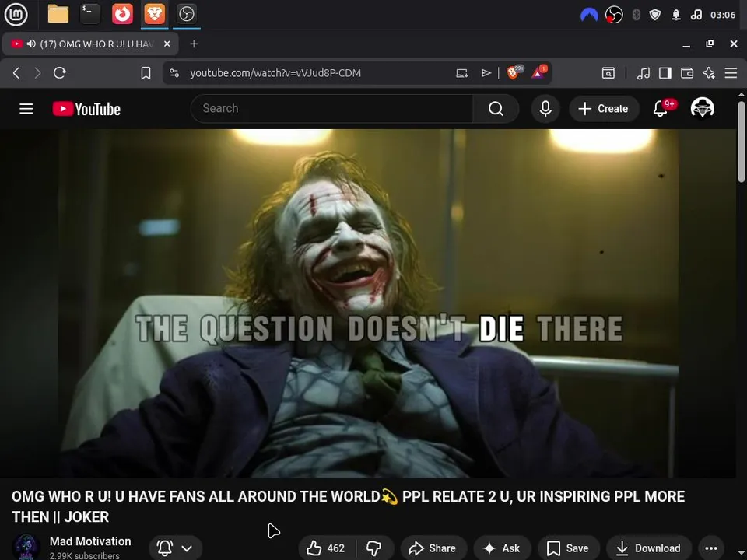This screenshot has width=747, height=560.
Task: Open Leo AI sparkle icon
Action: click(x=709, y=73)
